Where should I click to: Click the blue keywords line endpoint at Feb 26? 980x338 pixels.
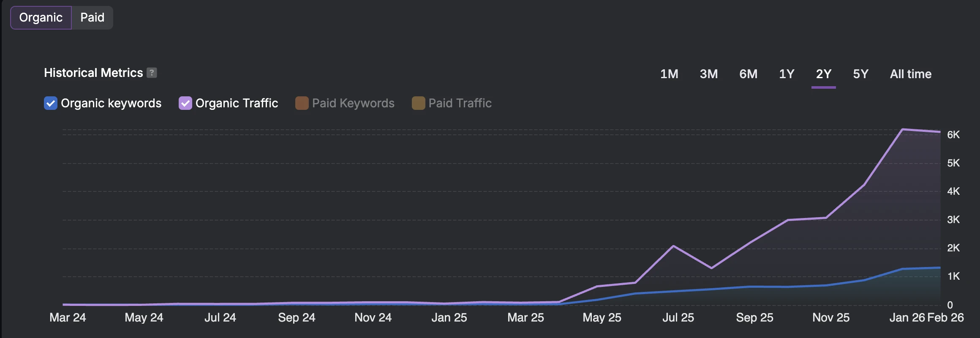click(940, 267)
